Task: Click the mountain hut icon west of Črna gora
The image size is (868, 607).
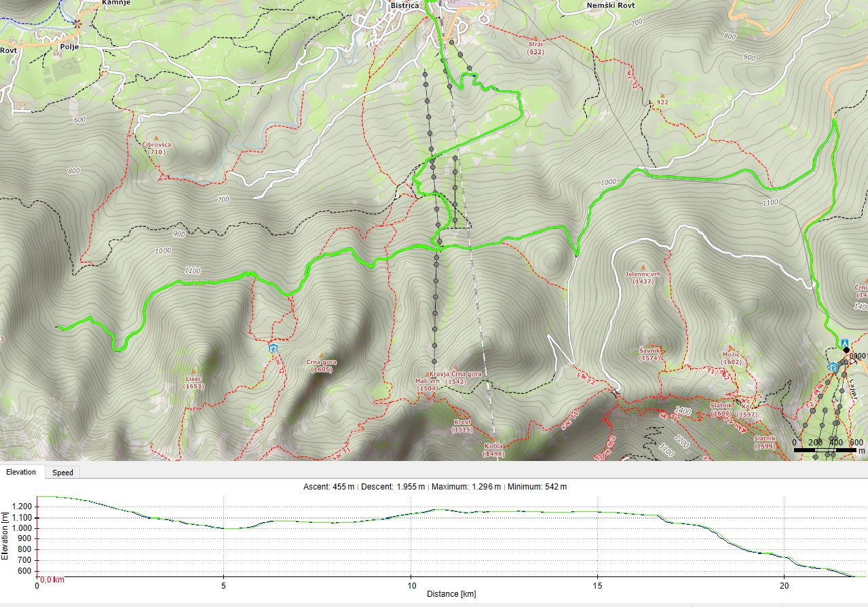Action: pos(273,348)
